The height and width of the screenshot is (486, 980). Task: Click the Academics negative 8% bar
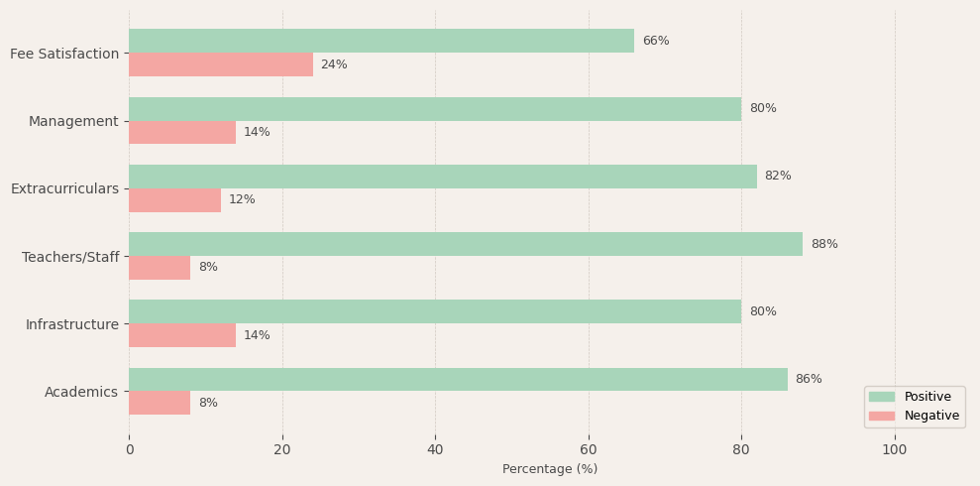click(x=160, y=403)
